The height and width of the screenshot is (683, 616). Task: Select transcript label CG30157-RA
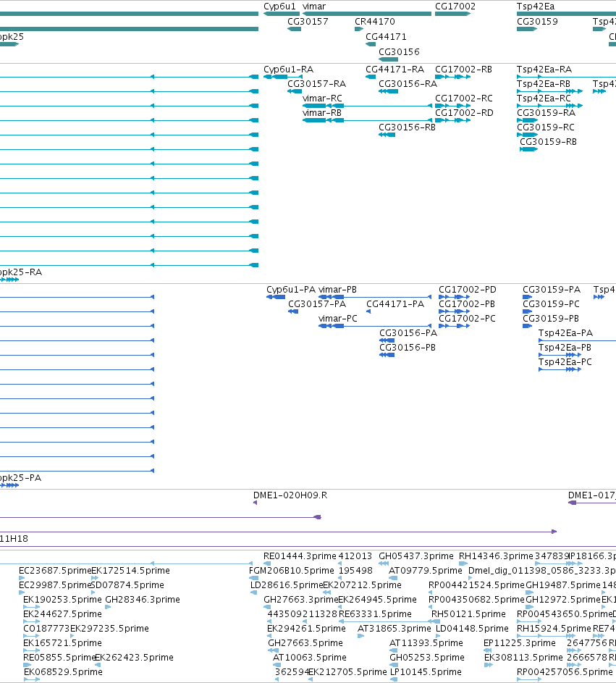(316, 84)
